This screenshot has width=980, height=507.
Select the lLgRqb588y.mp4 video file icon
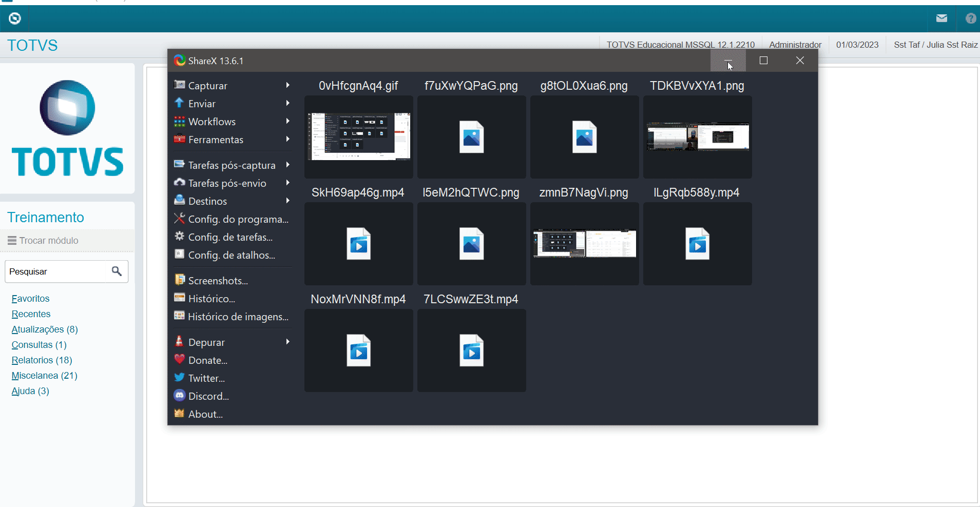click(698, 244)
